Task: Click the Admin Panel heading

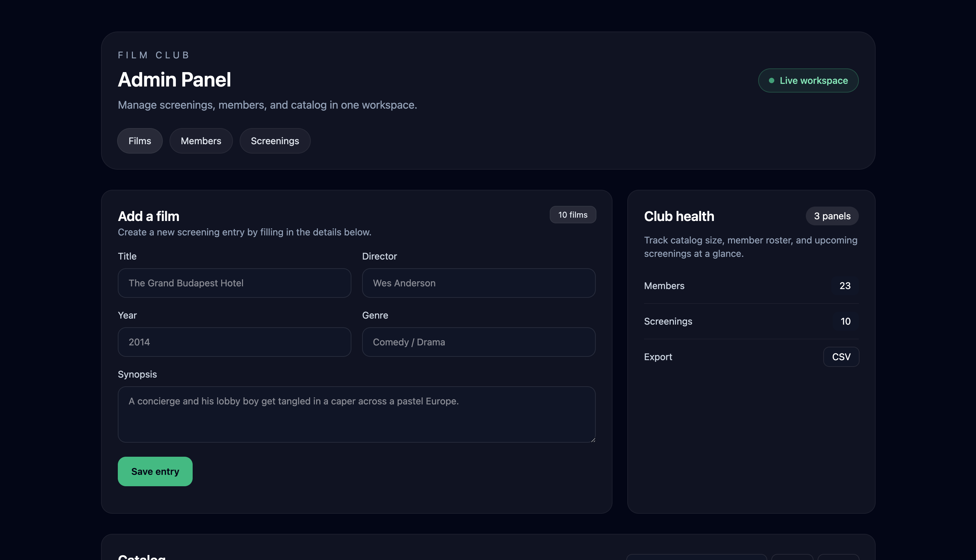Action: [174, 79]
